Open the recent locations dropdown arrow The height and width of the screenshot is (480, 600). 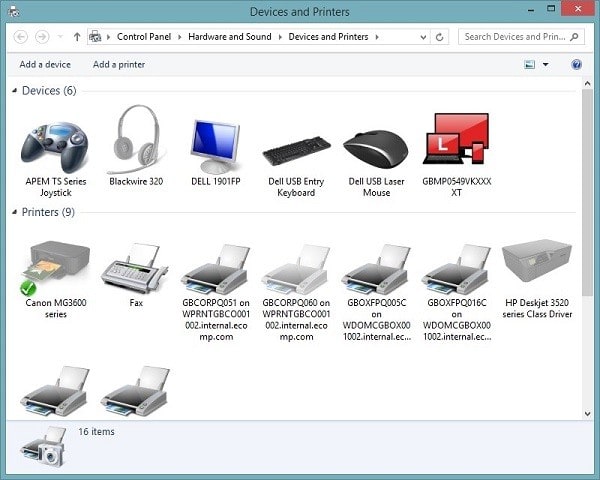(60, 37)
